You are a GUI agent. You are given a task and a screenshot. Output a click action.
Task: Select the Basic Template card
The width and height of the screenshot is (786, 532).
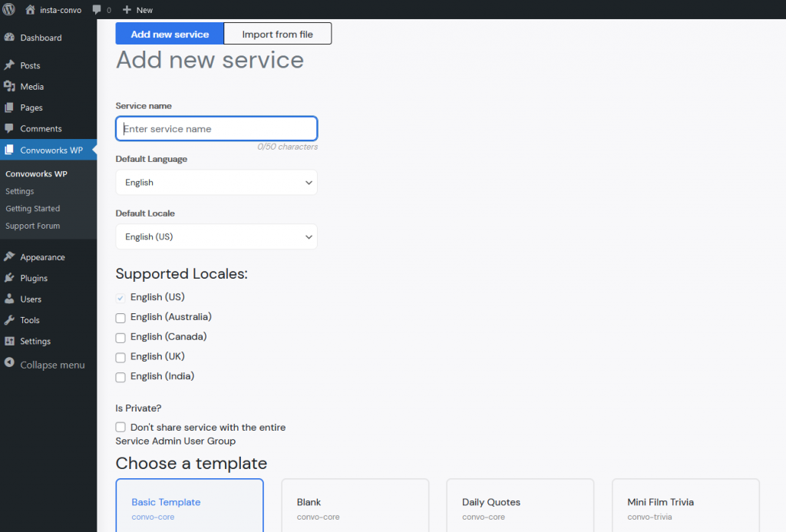click(x=190, y=505)
